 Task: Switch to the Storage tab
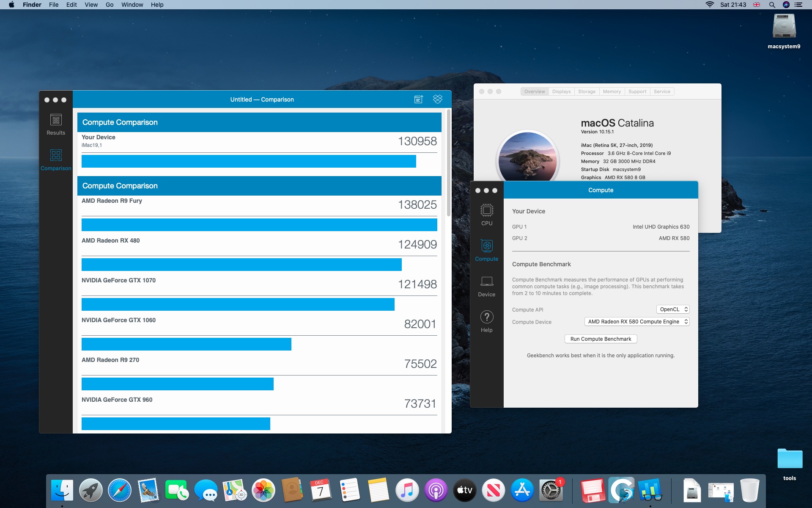[x=587, y=91]
